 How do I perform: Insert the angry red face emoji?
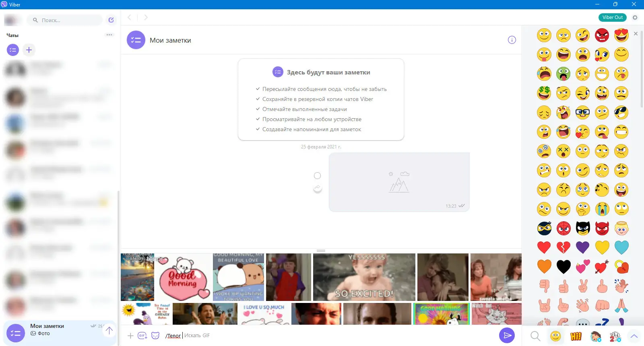pos(602,35)
